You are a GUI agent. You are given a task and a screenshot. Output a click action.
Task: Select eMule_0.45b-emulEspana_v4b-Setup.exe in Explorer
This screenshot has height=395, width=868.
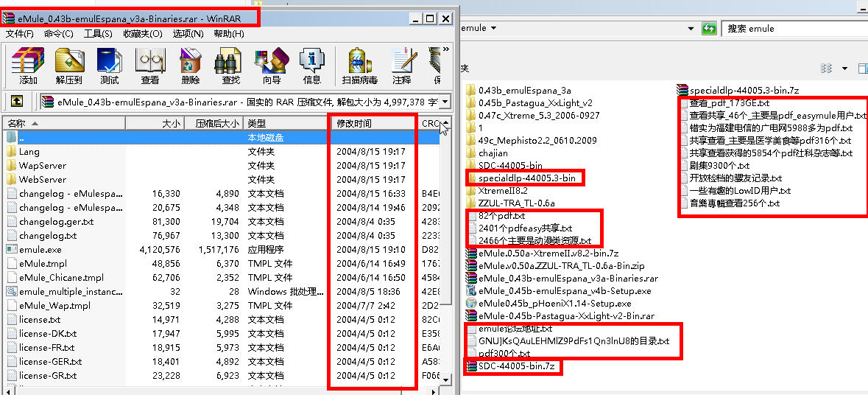(565, 291)
